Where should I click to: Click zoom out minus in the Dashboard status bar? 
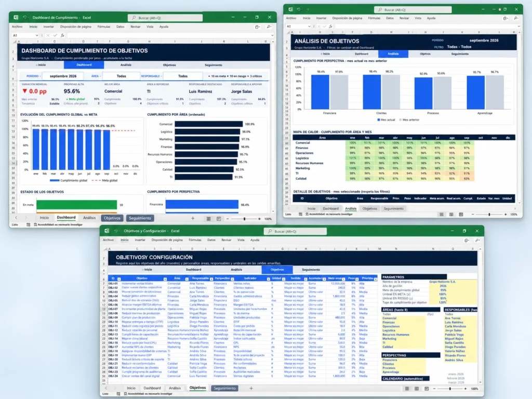tap(228, 219)
